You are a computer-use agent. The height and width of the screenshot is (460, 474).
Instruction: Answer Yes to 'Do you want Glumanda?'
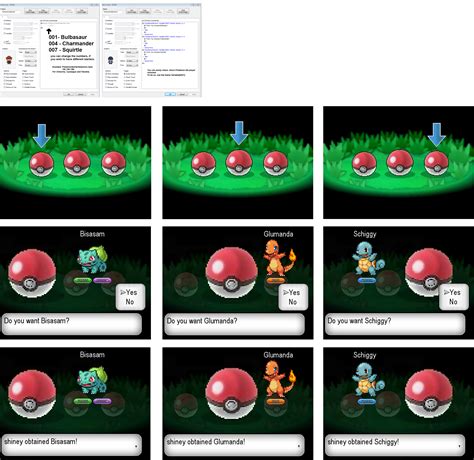click(x=292, y=292)
